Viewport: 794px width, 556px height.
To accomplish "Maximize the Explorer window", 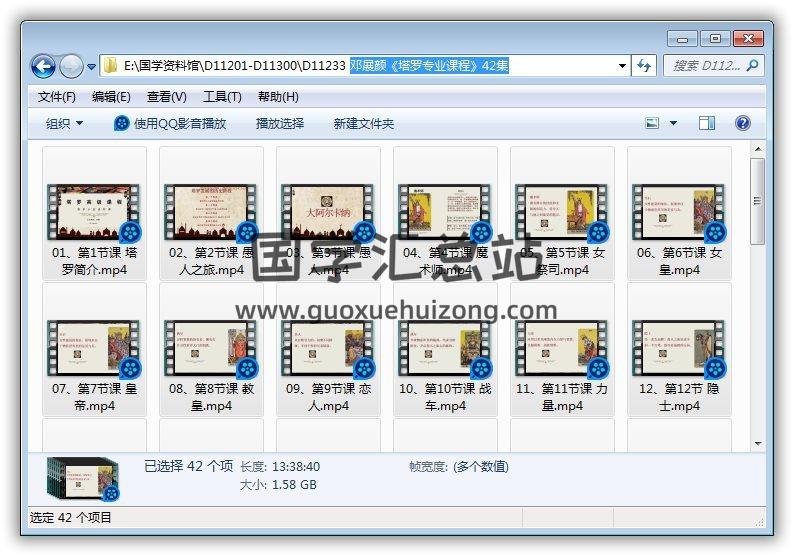I will [715, 38].
